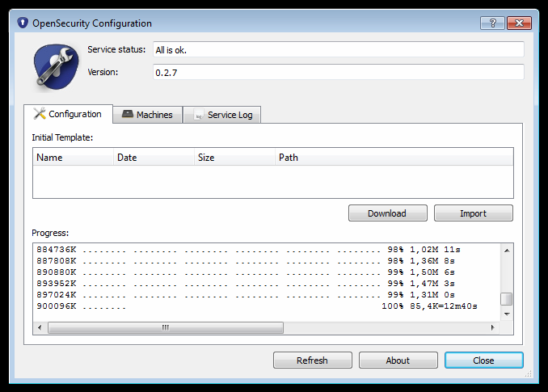Viewport: 548px width, 392px height.
Task: Click the OpenSecurity shield icon in title bar
Action: coord(22,23)
